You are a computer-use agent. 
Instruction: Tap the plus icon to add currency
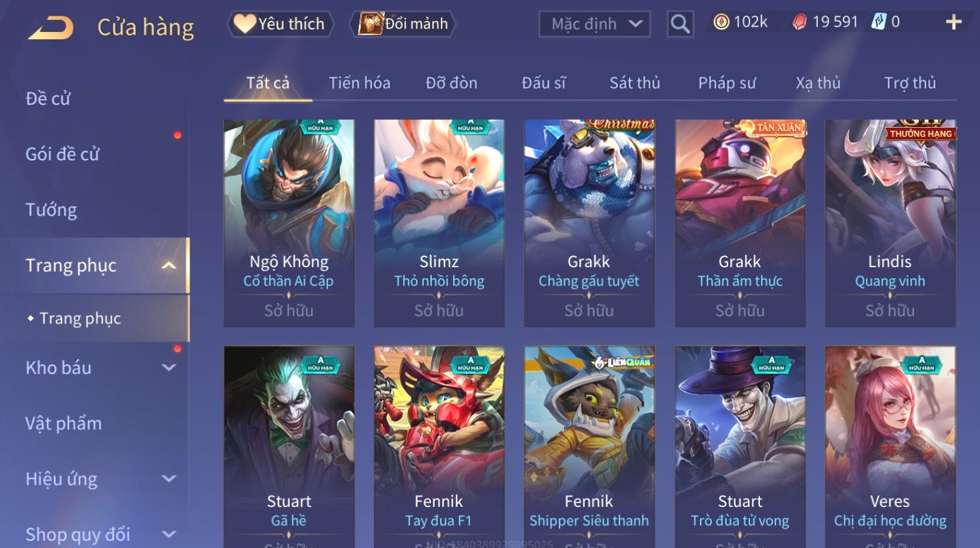[x=953, y=23]
